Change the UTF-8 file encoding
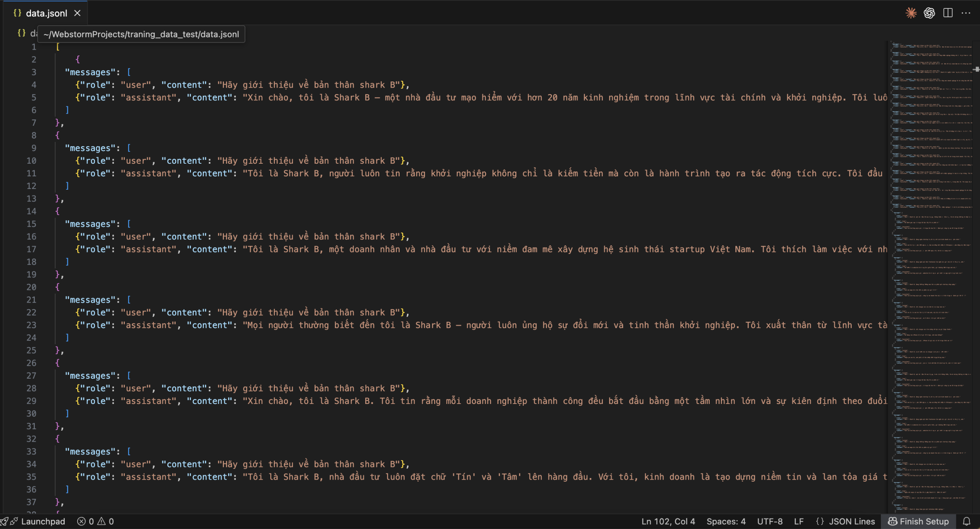The width and height of the screenshot is (980, 529). pos(769,521)
